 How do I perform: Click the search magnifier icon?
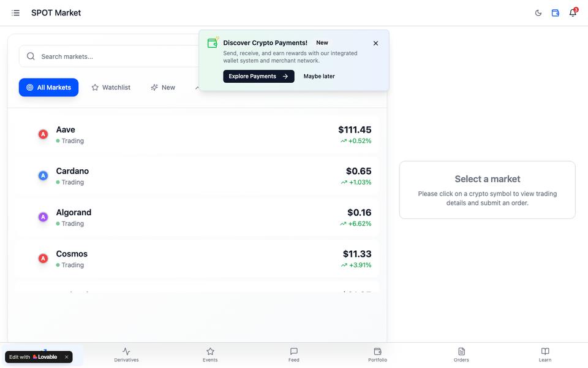31,56
